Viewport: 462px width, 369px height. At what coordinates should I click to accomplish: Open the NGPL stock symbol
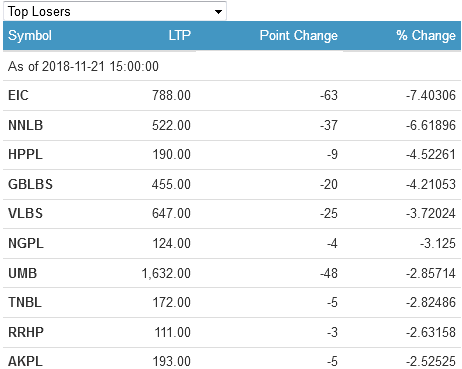point(26,243)
